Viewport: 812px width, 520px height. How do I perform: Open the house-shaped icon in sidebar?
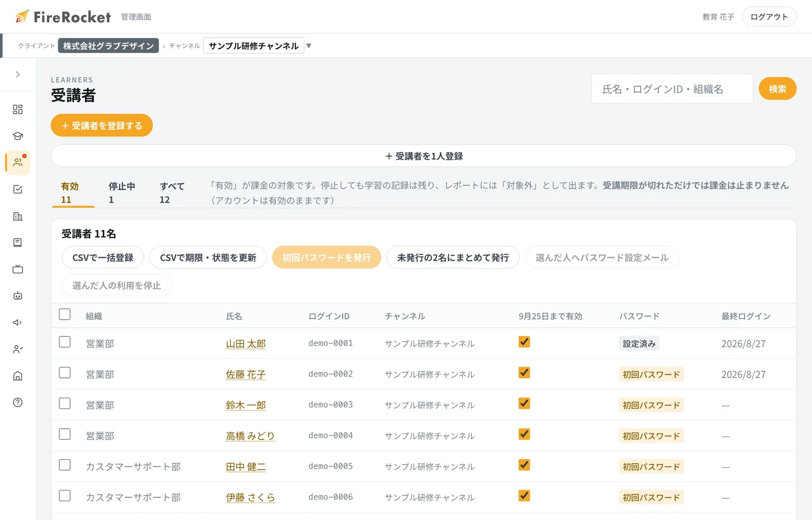pyautogui.click(x=18, y=376)
